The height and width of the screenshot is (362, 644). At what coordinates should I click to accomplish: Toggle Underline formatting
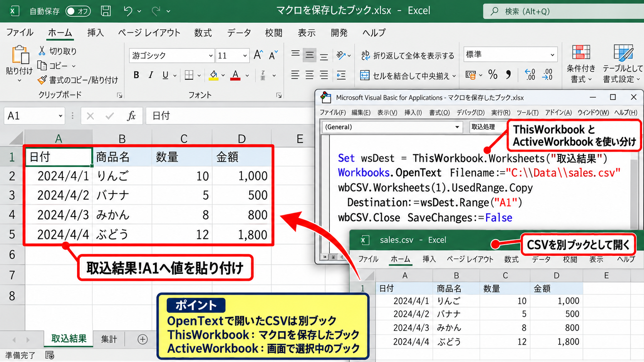(x=165, y=75)
